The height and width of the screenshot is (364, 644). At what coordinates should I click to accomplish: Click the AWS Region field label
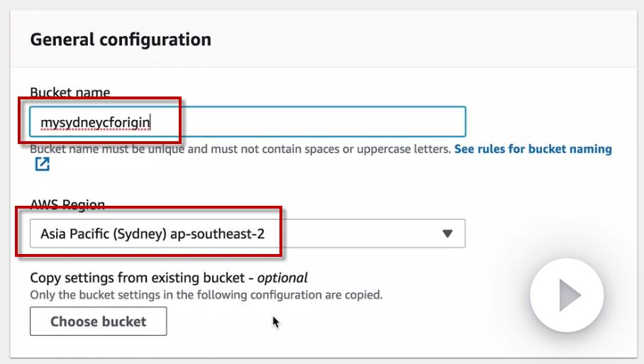click(x=67, y=204)
